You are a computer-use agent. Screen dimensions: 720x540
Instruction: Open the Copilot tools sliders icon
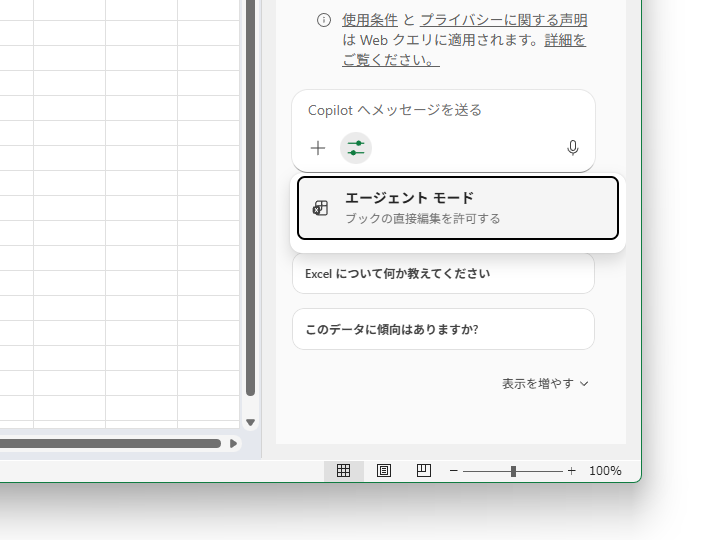(356, 148)
